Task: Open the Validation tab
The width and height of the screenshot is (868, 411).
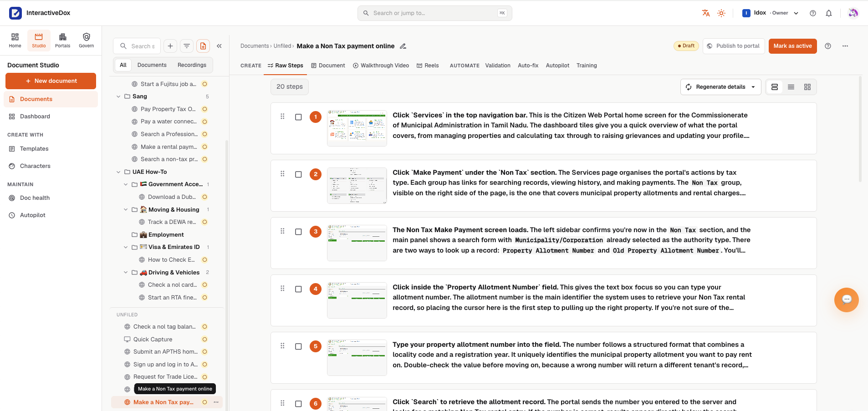Action: click(498, 66)
